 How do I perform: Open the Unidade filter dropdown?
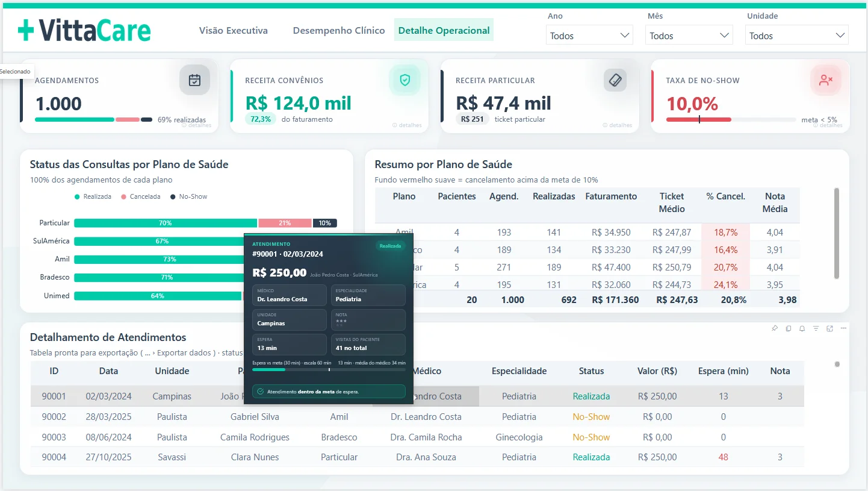(x=797, y=36)
